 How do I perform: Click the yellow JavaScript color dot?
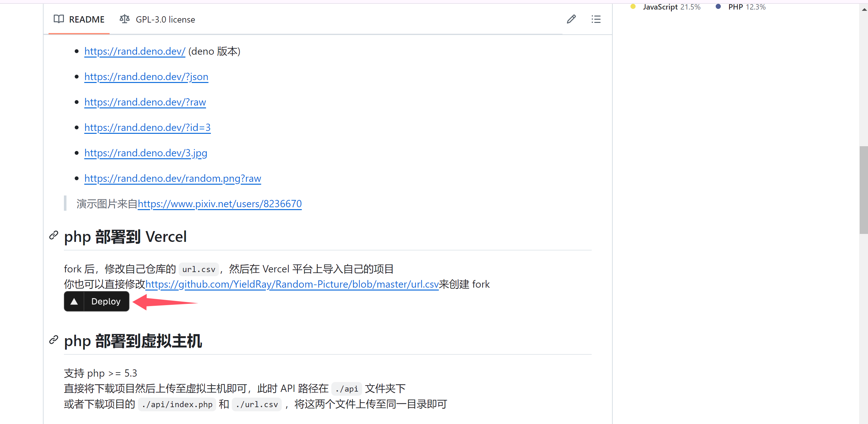[x=633, y=6]
